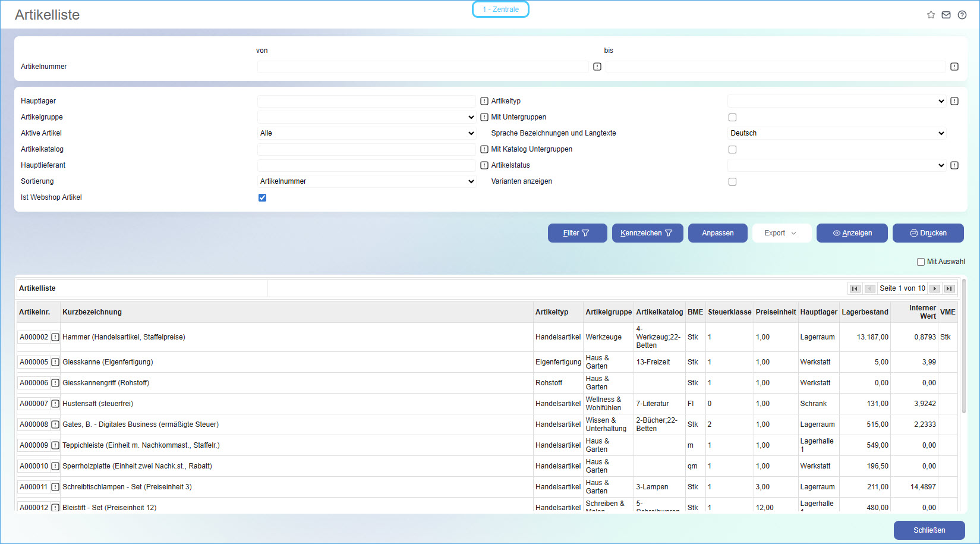Click the Schließen button
Viewport: 980px width, 544px height.
929,530
